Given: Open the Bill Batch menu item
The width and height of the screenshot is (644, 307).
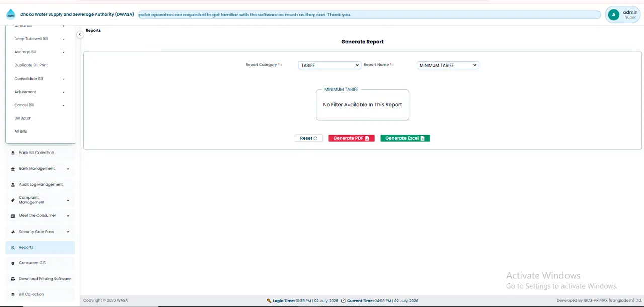Looking at the screenshot, I should point(23,118).
